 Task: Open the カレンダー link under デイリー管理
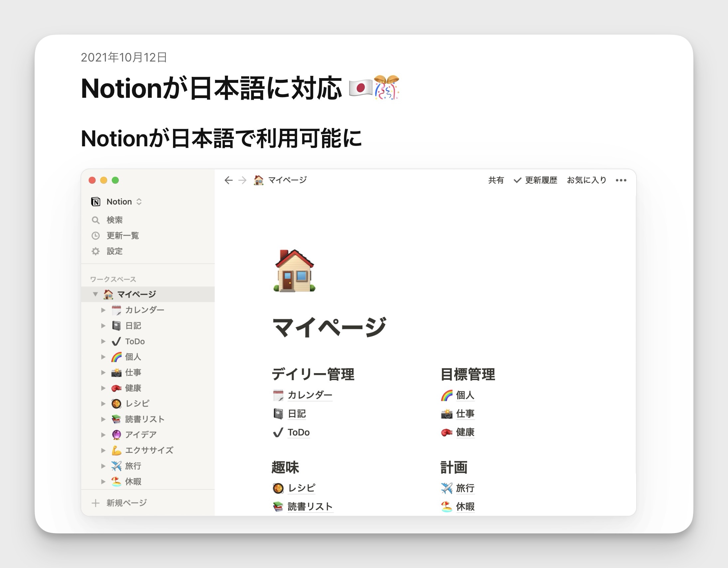[x=310, y=395]
